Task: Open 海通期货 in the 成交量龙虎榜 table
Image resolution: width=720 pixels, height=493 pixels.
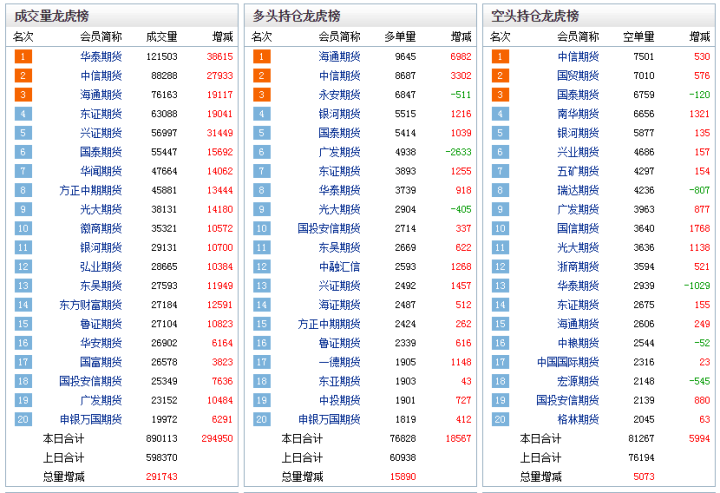Action: pos(101,95)
